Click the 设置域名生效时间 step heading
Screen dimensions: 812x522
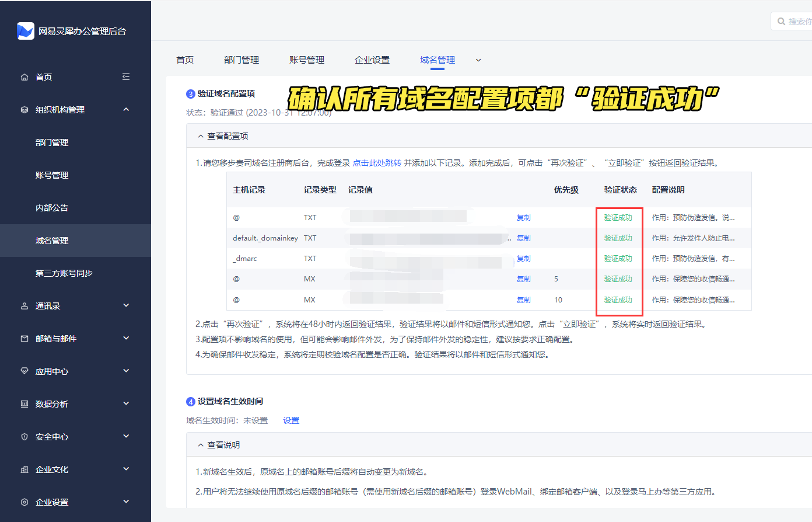pyautogui.click(x=230, y=401)
